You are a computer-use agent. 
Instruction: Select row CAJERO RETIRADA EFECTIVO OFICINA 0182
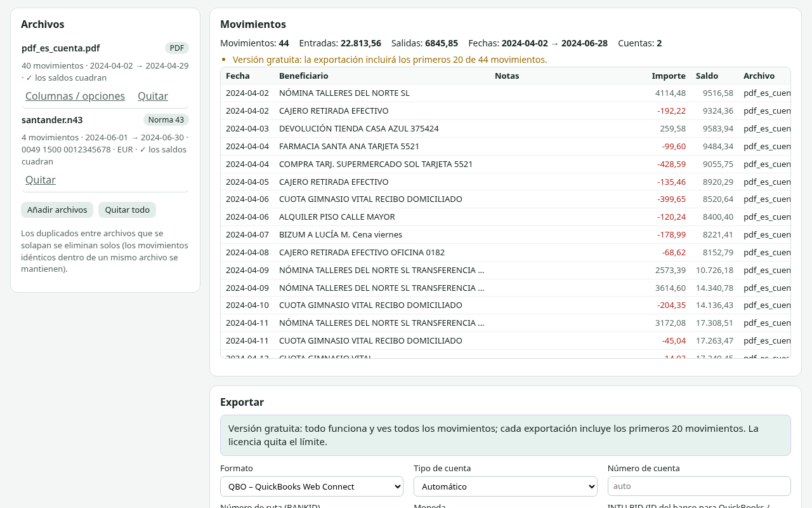pyautogui.click(x=506, y=252)
